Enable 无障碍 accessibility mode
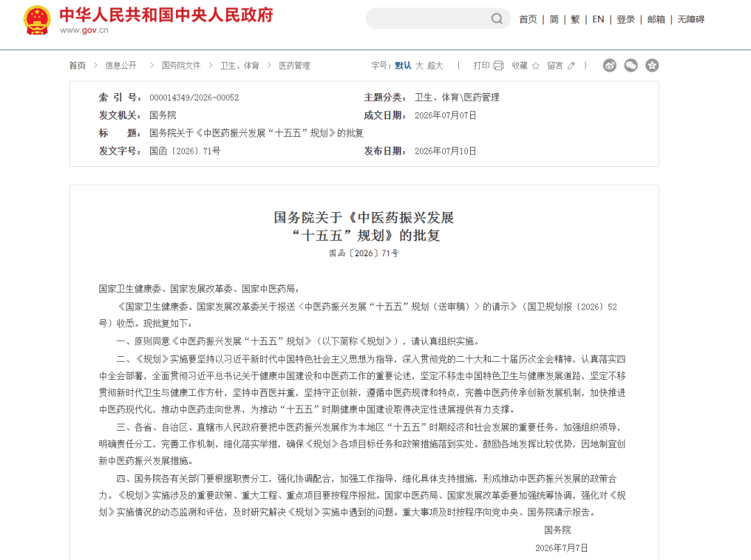The width and height of the screenshot is (751, 560). pos(691,19)
